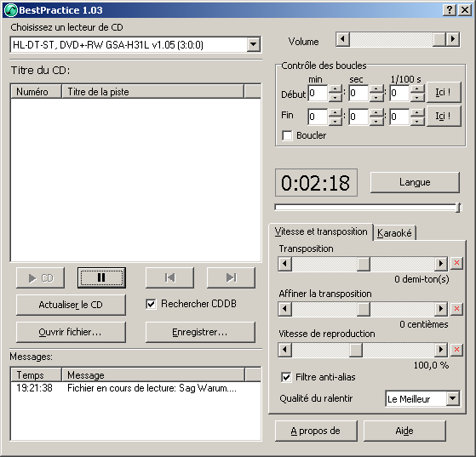Click Enregistrer button
Image resolution: width=476 pixels, height=457 pixels.
point(200,332)
